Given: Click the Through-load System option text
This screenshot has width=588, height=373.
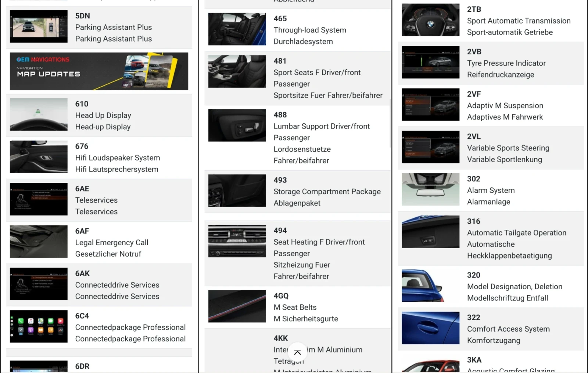Looking at the screenshot, I should [x=310, y=30].
